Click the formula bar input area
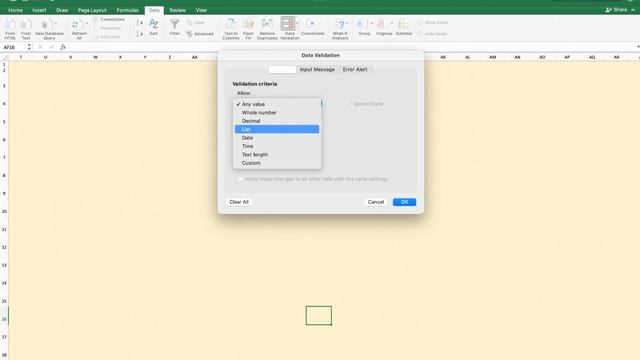 pyautogui.click(x=351, y=47)
